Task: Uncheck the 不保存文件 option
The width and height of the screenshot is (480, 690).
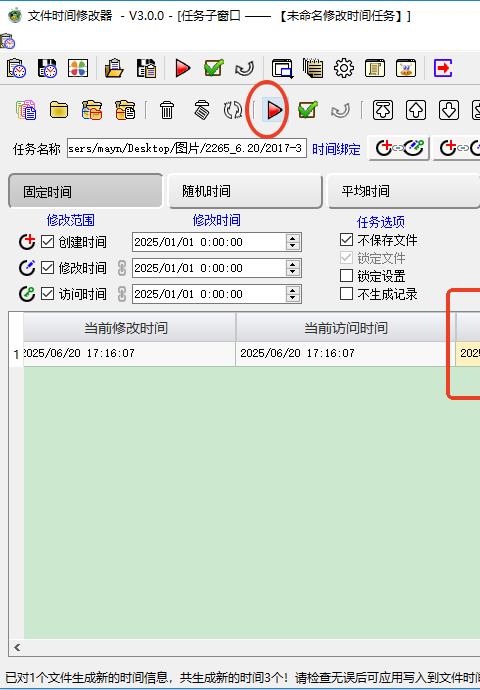Action: click(x=346, y=240)
